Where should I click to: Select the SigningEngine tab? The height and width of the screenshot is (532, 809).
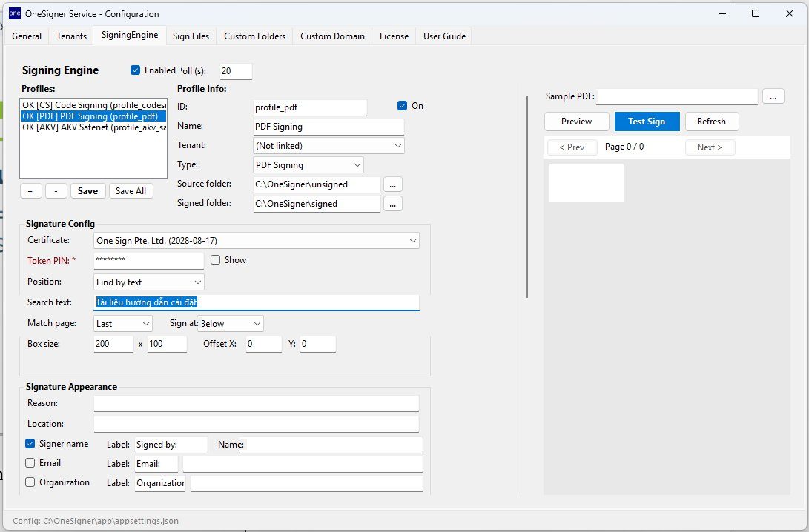point(130,35)
